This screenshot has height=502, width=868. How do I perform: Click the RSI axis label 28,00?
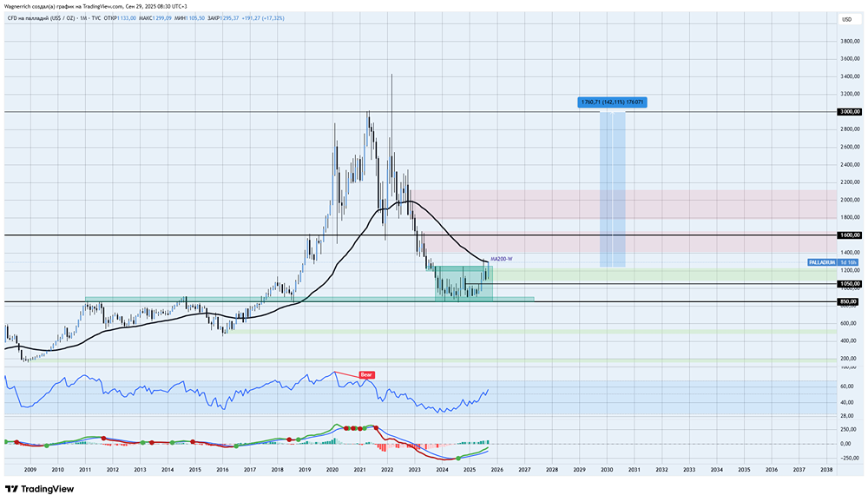point(845,416)
